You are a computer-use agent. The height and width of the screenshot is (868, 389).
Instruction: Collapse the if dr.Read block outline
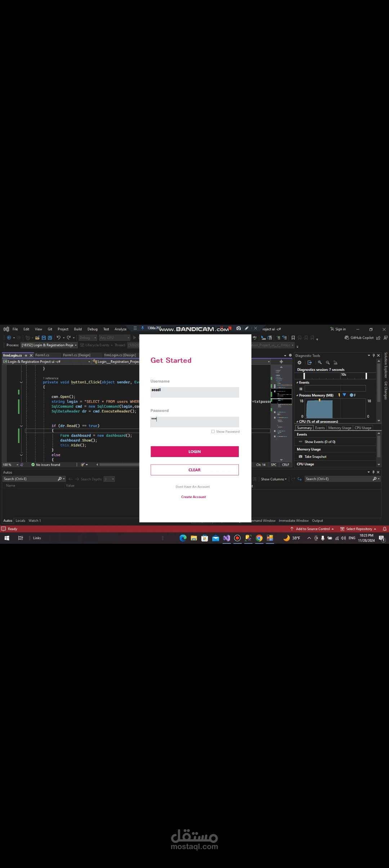point(21,426)
